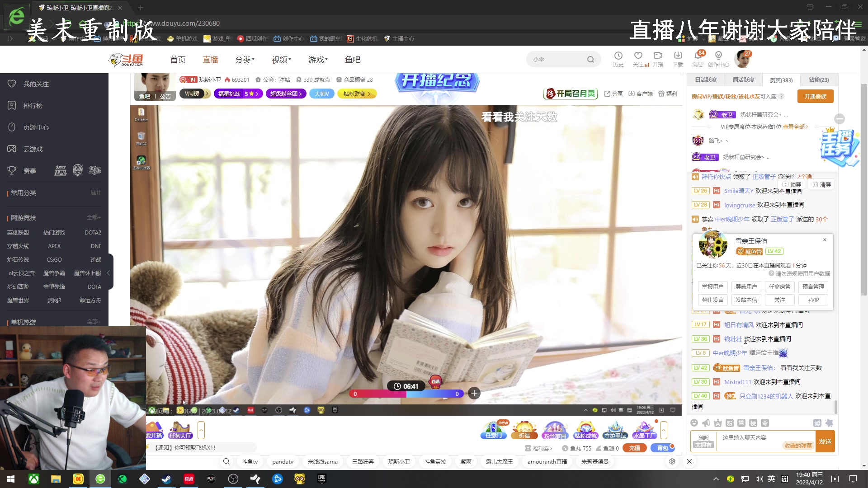The image size is (868, 488).
Task: Select the 祈福 blessing icon
Action: tap(524, 429)
